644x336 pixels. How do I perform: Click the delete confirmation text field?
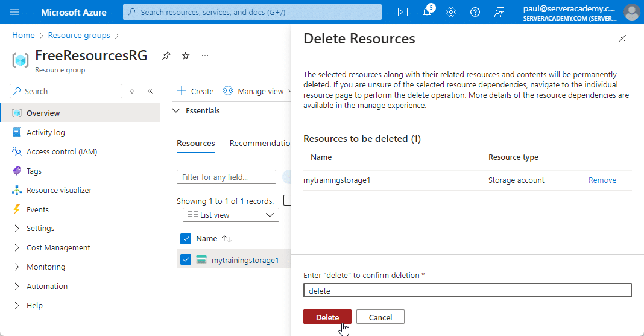tap(467, 291)
